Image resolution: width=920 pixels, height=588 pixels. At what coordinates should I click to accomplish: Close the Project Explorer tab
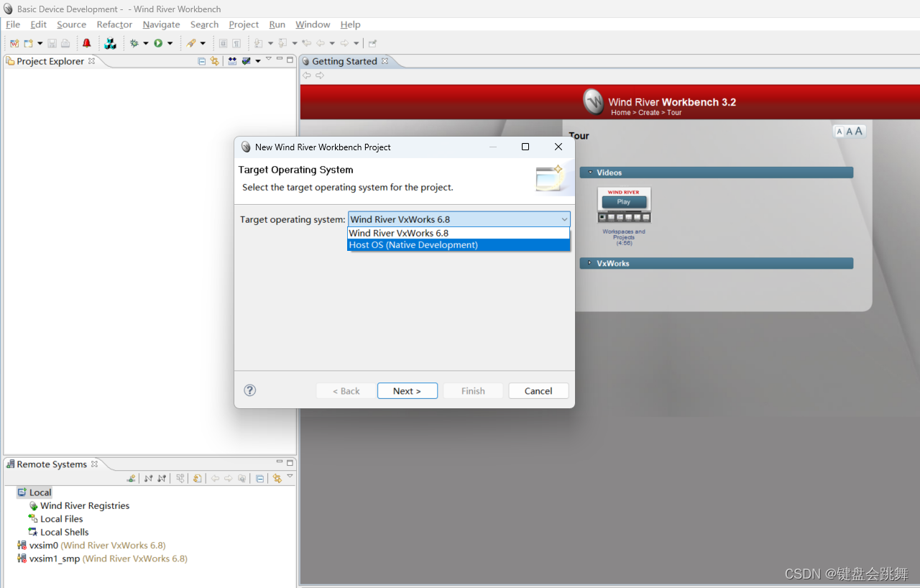click(x=91, y=61)
